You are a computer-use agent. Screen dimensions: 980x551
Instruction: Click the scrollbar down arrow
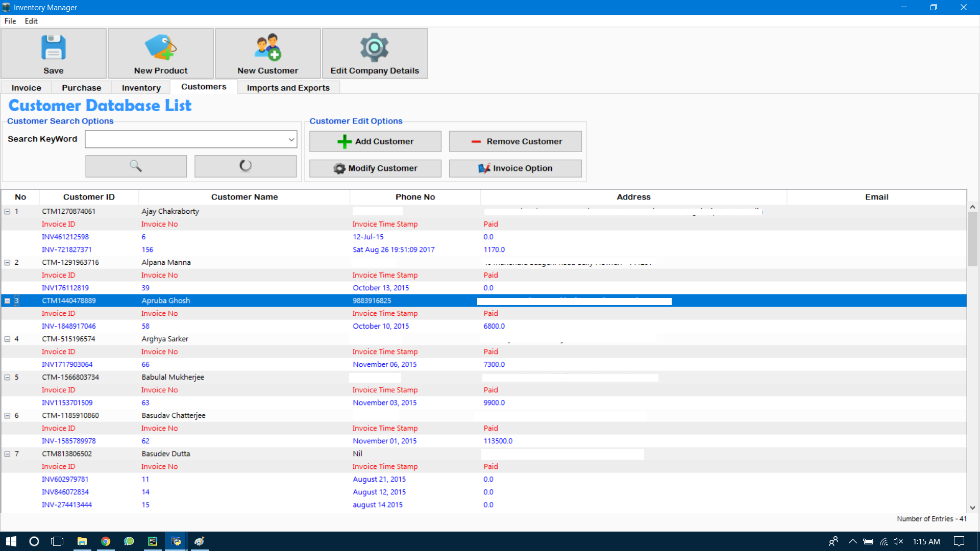pyautogui.click(x=972, y=508)
